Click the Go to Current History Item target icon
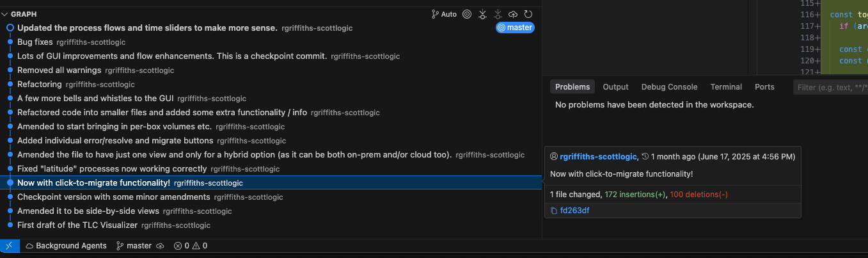 click(467, 14)
